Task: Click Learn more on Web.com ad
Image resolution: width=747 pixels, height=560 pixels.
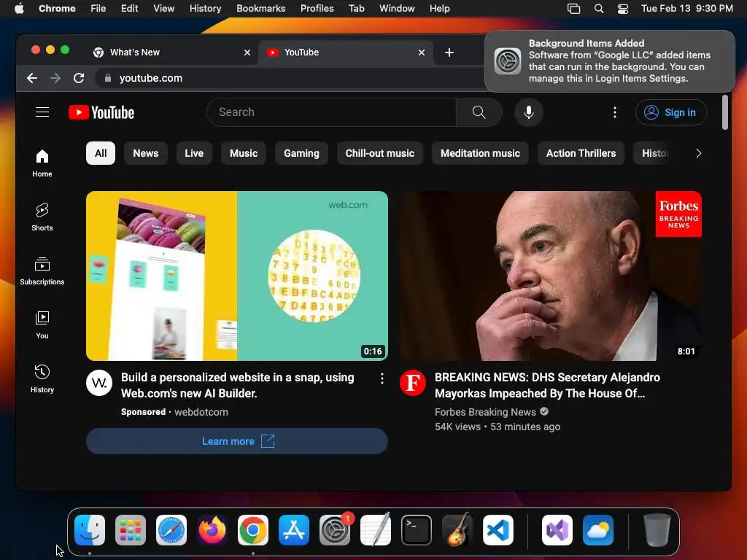Action: (x=237, y=441)
